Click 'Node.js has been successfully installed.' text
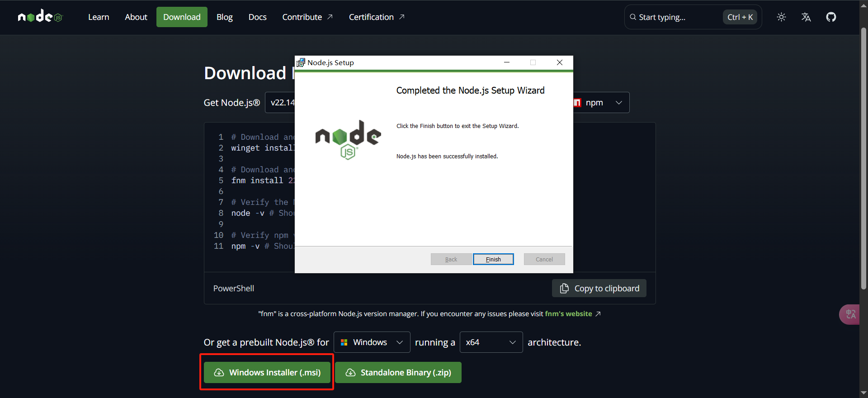The image size is (868, 398). point(447,156)
